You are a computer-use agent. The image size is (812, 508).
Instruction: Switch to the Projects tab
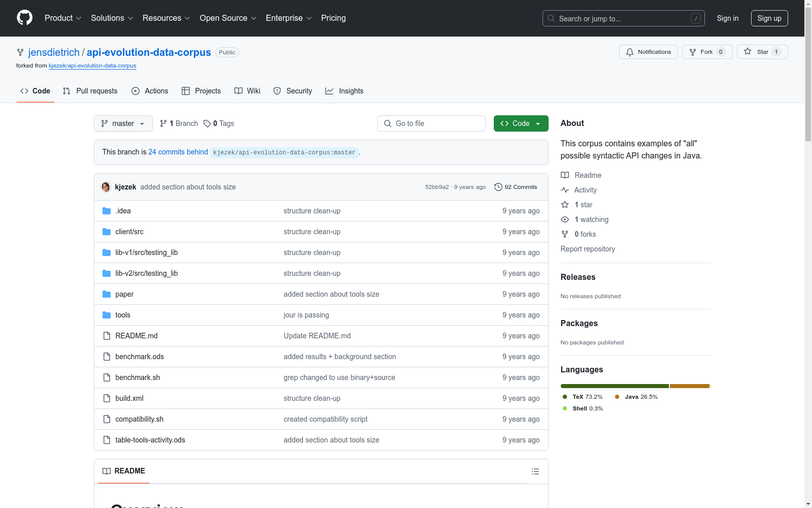(x=201, y=91)
